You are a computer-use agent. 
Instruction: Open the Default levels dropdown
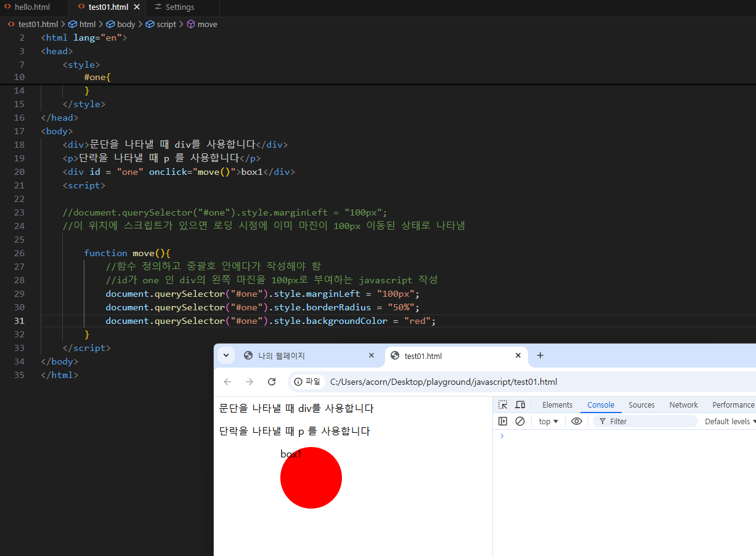[x=730, y=421]
